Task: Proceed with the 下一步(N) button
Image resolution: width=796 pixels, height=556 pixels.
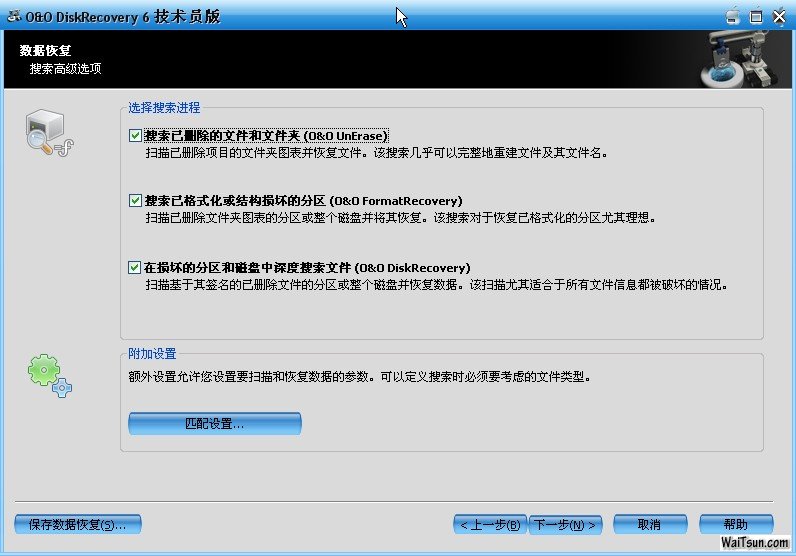Action: [x=566, y=525]
